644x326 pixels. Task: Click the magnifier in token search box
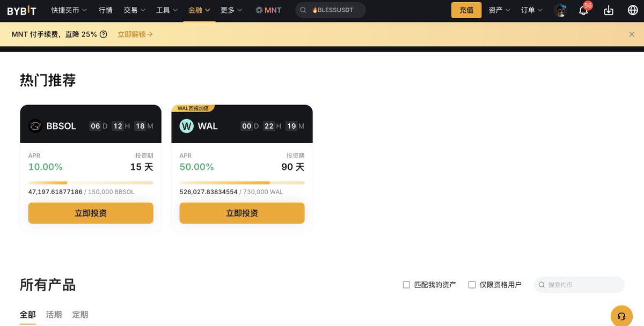click(x=541, y=285)
